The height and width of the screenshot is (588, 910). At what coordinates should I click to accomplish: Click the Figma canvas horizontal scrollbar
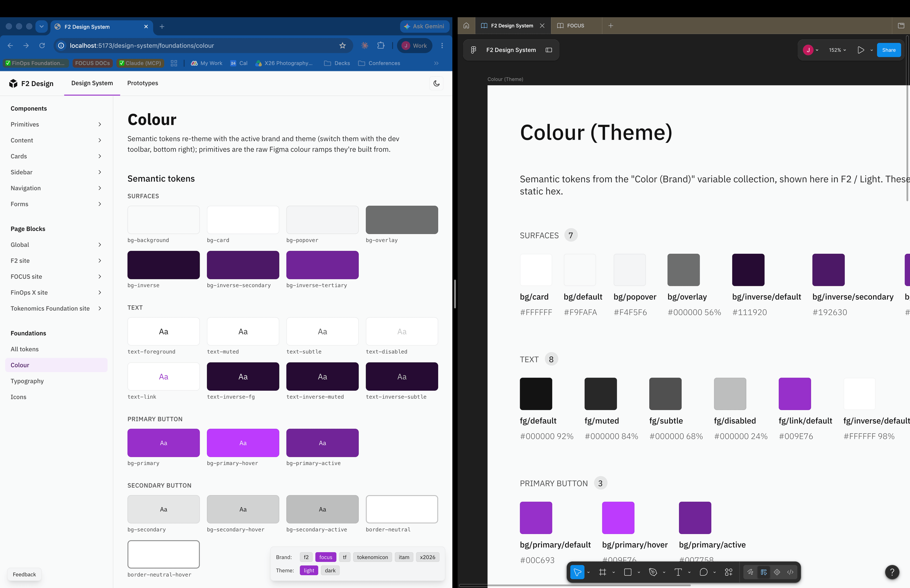point(575,585)
